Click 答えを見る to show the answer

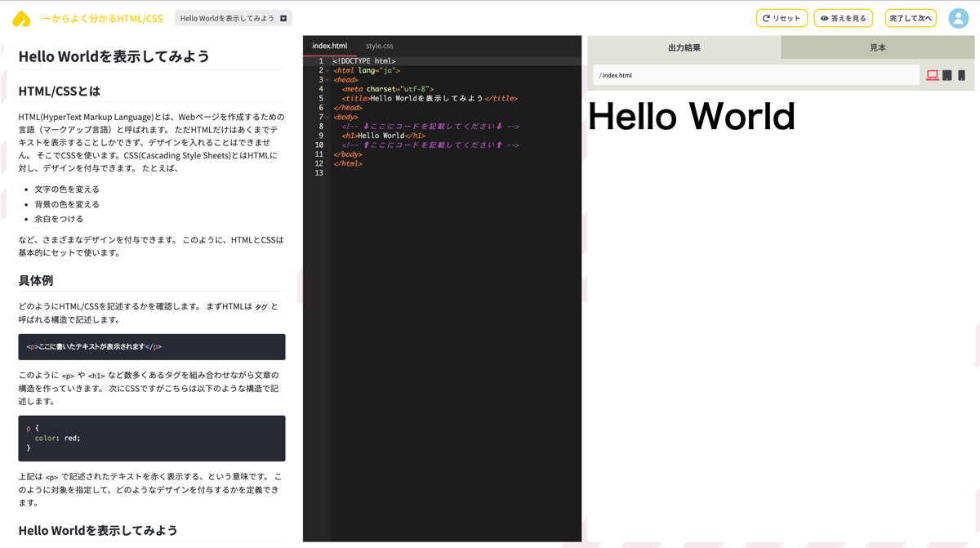tap(843, 18)
